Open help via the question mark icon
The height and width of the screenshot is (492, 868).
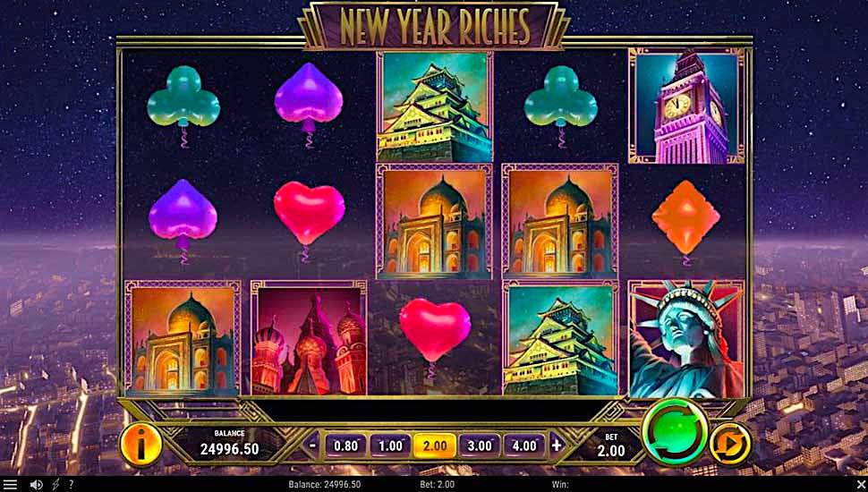pyautogui.click(x=71, y=485)
